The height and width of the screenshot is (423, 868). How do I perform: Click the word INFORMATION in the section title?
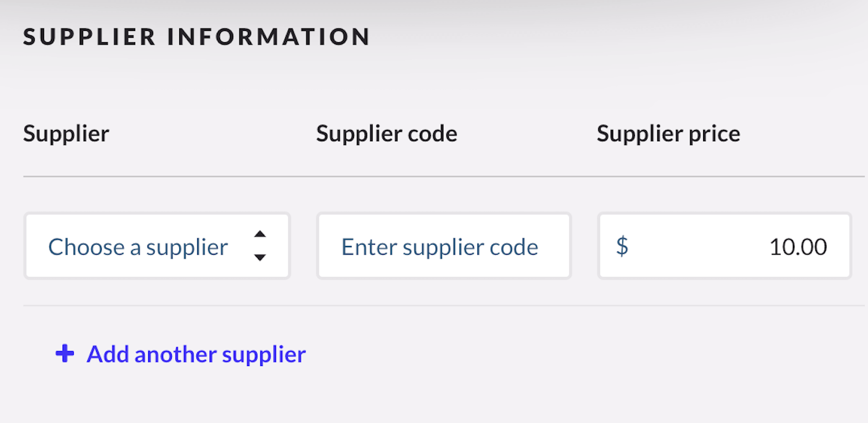[x=269, y=37]
